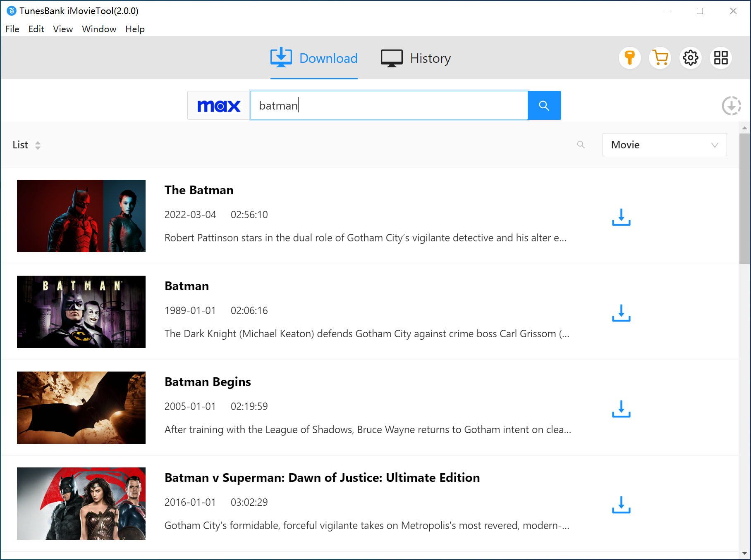Download Batman 1989 via its download icon
This screenshot has height=560, width=751.
[621, 313]
